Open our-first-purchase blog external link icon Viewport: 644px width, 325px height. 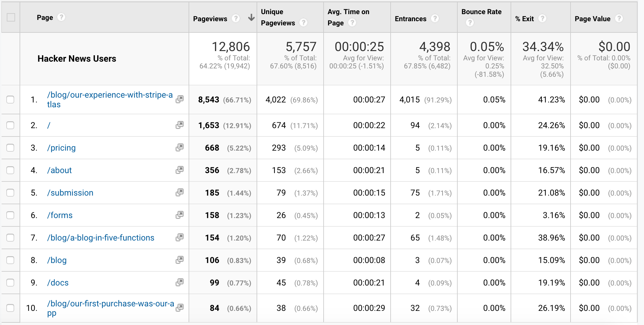[180, 308]
